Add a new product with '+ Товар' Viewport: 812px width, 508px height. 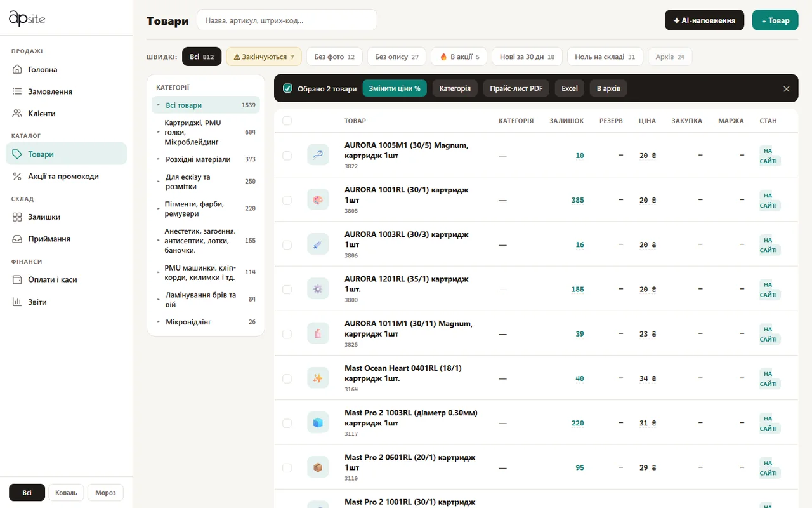775,20
